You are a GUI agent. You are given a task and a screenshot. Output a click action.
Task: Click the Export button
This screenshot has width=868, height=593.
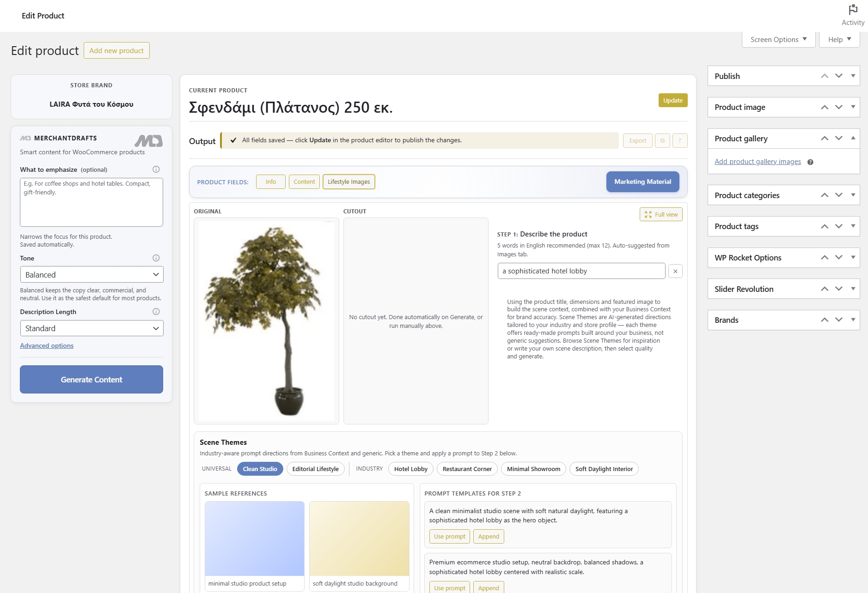(x=638, y=141)
